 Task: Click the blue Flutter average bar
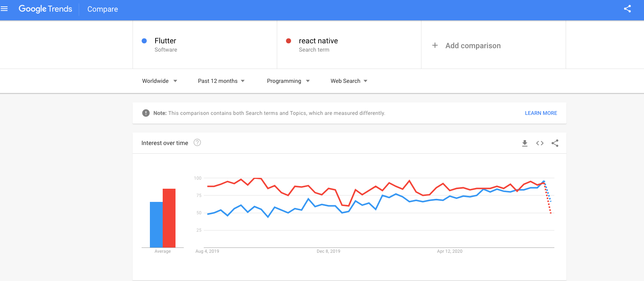(x=156, y=224)
